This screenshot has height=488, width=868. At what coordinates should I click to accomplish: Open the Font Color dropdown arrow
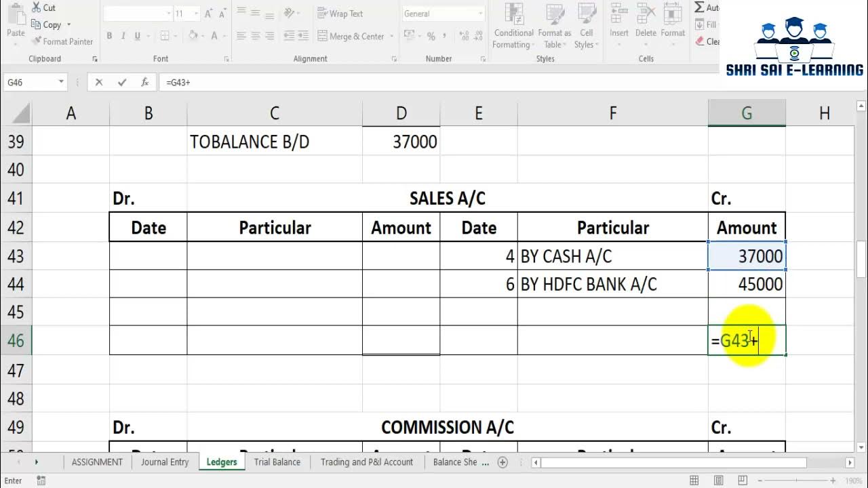(x=224, y=37)
